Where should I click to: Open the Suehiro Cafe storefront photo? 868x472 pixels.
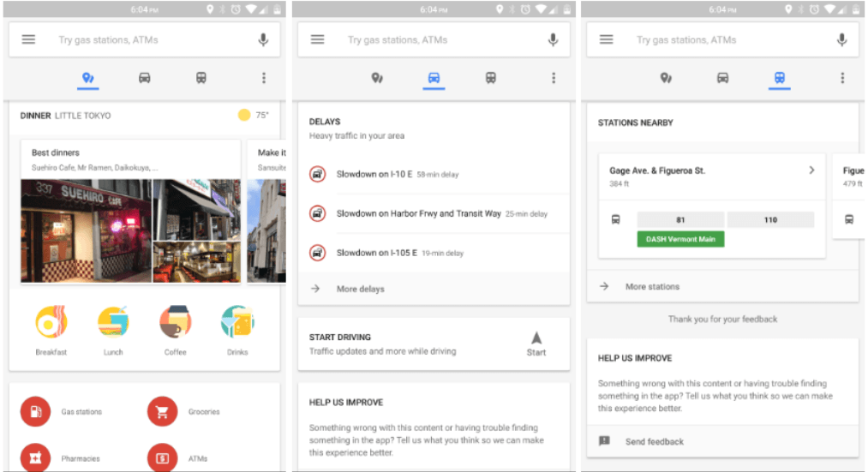(x=85, y=230)
